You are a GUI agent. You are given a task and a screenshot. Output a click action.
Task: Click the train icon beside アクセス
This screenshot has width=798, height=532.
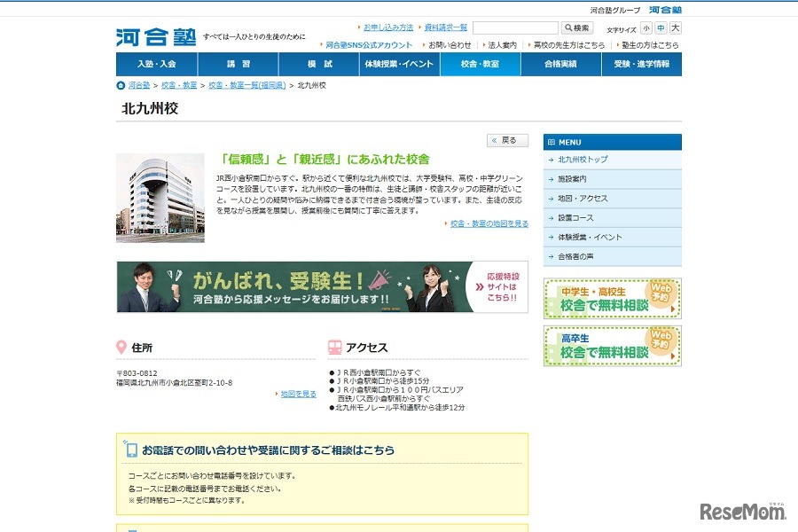pos(334,346)
